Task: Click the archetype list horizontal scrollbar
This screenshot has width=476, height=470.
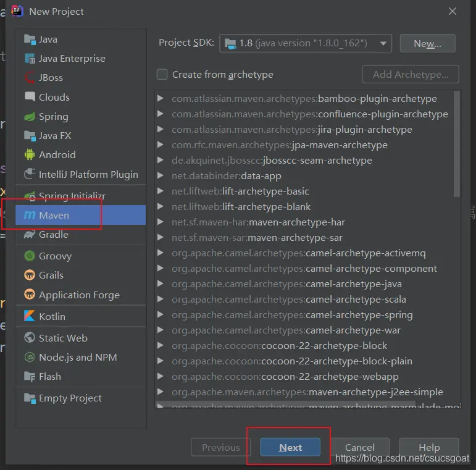Action: pos(285,405)
